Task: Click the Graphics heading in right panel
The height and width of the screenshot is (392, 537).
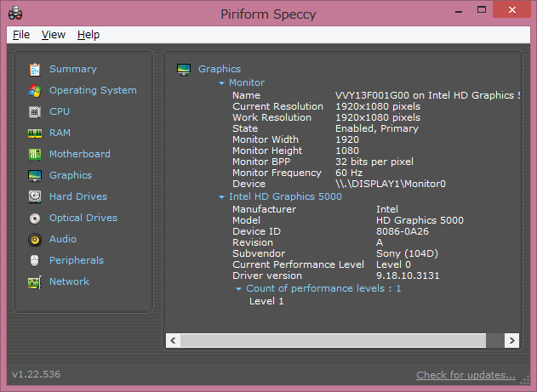Action: click(220, 69)
